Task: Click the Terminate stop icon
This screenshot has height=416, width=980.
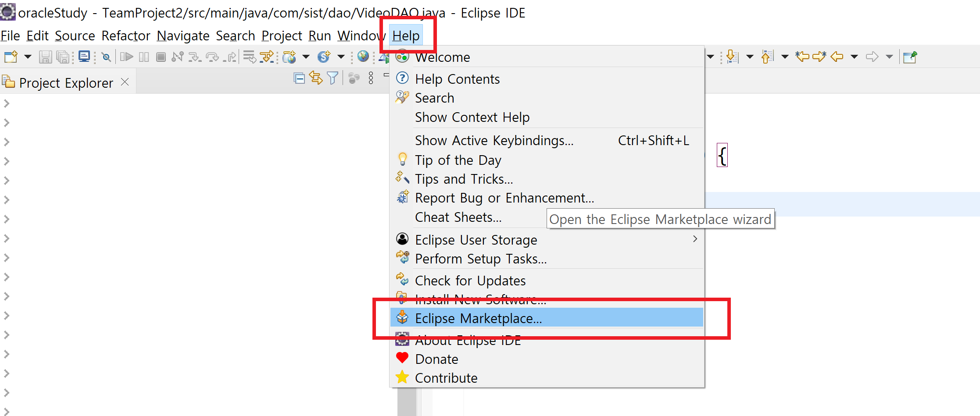Action: coord(161,57)
